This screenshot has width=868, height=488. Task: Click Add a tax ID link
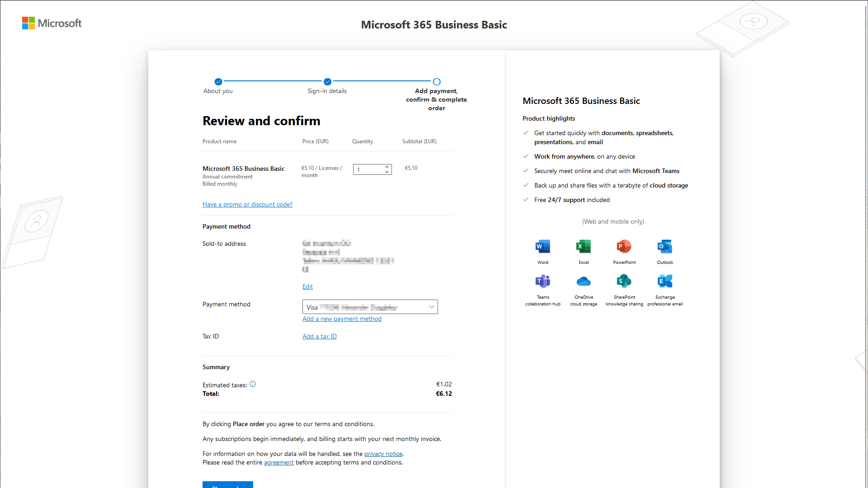pos(320,336)
